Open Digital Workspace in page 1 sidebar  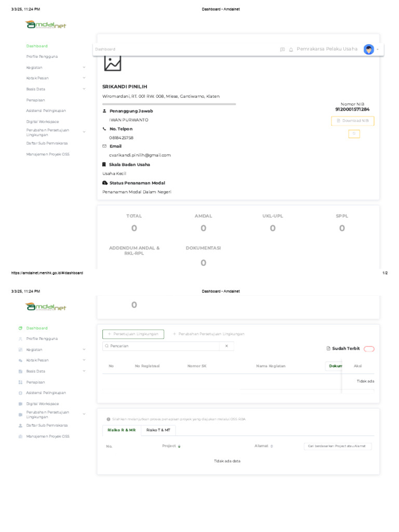point(43,122)
